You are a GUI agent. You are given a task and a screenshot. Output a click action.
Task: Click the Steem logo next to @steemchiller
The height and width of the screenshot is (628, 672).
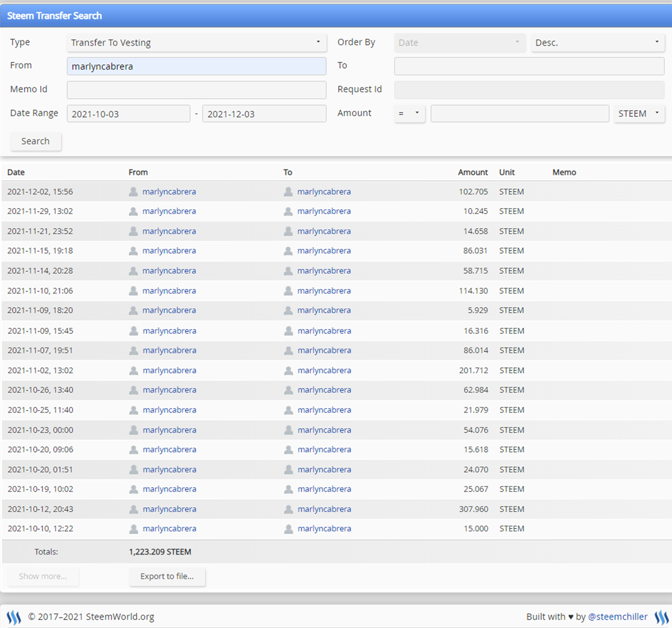point(661,617)
